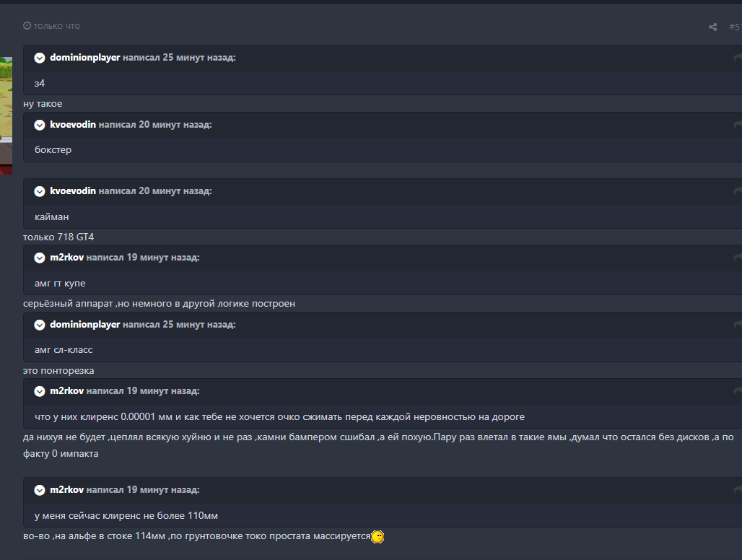This screenshot has height=560, width=742.
Task: Go to the source of the 'бокстер' quote via its arrow
Action: [x=737, y=125]
